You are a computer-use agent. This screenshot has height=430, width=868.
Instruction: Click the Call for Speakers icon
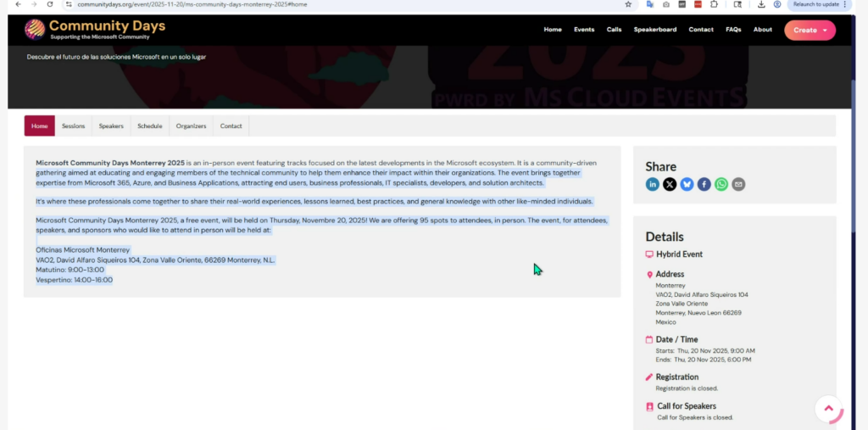[x=649, y=406]
